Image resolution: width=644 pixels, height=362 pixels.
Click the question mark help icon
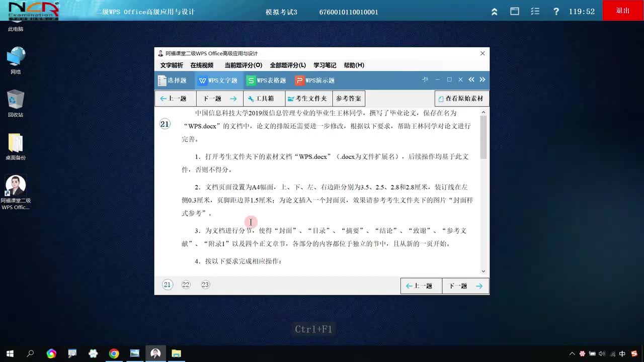556,11
